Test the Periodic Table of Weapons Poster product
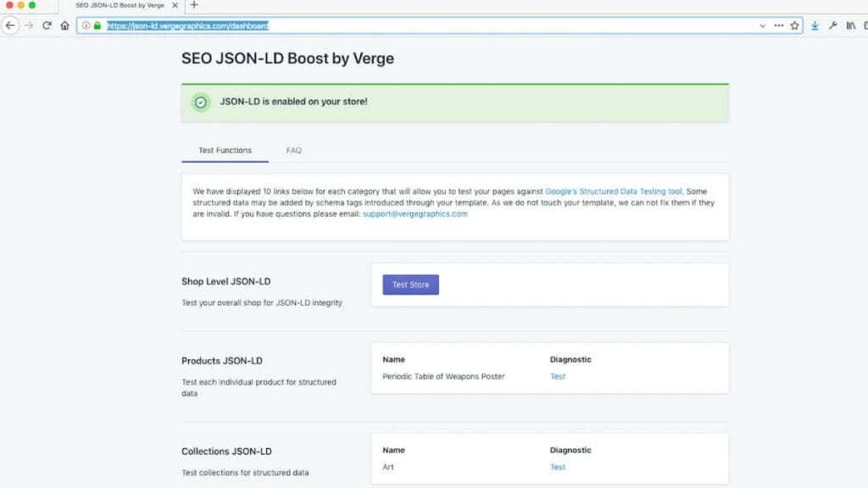Image resolution: width=868 pixels, height=488 pixels. pos(558,377)
